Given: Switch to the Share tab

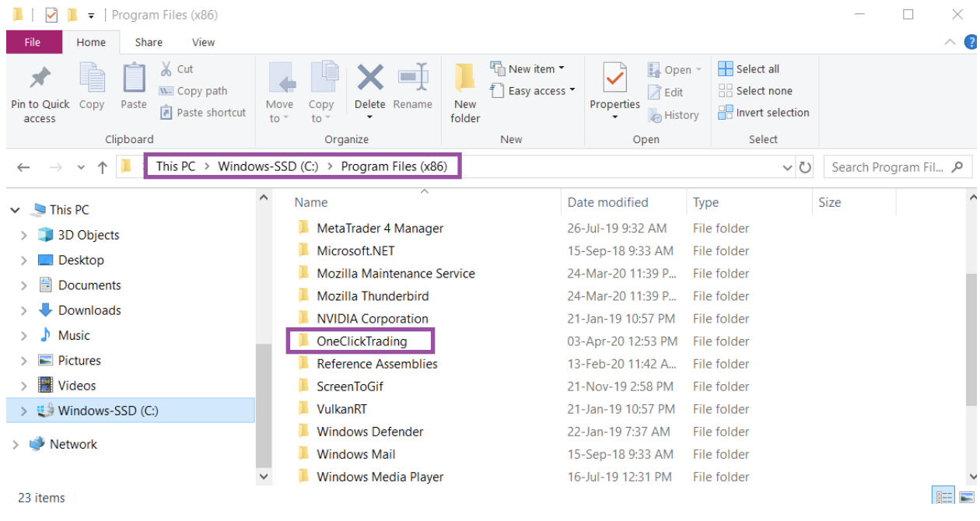Looking at the screenshot, I should point(149,42).
